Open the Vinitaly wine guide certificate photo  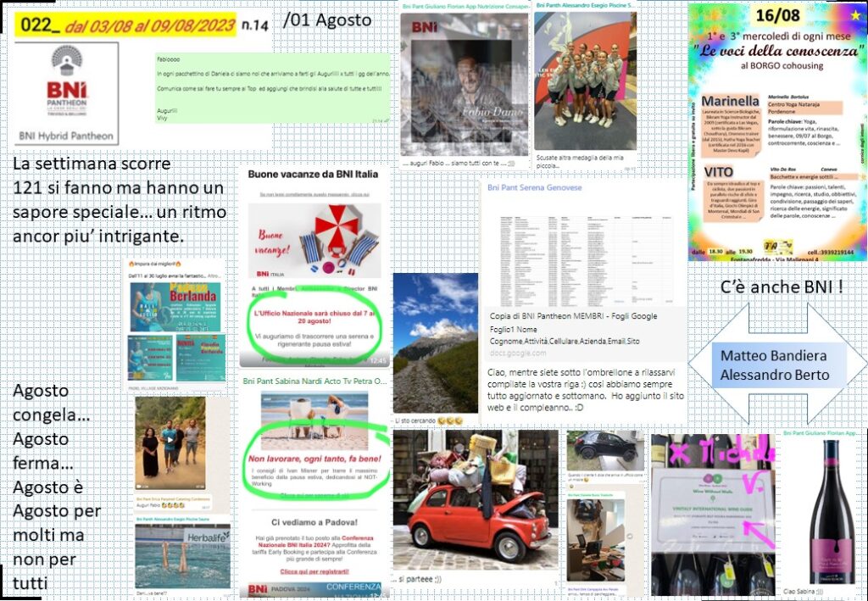[714, 515]
